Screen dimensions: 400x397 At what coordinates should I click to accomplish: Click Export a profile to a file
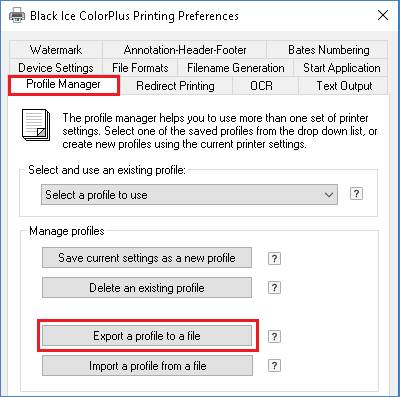click(147, 336)
